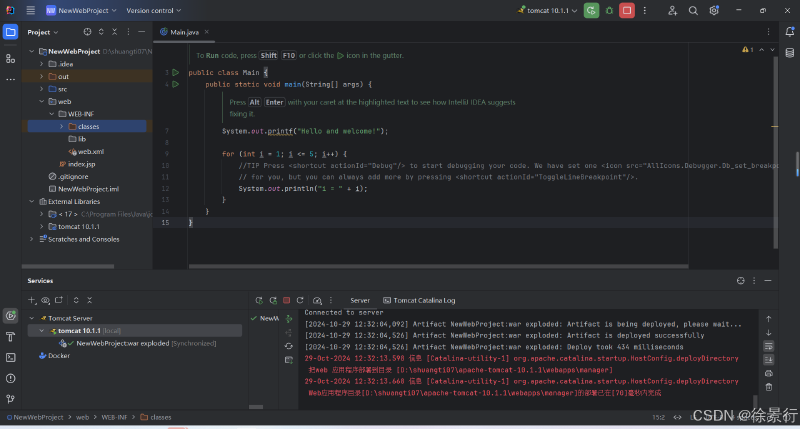This screenshot has width=800, height=429.
Task: Collapse all Services tree nodes
Action: [x=89, y=300]
